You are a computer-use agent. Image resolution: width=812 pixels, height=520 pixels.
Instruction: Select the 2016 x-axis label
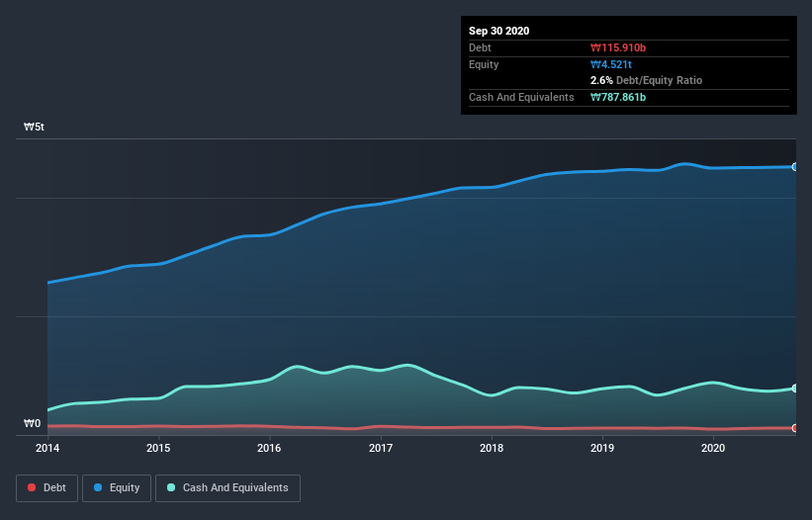[x=269, y=448]
